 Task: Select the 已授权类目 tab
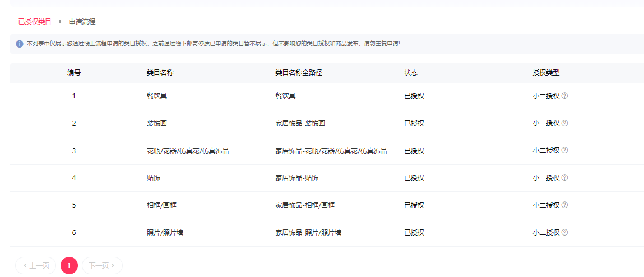tap(35, 22)
